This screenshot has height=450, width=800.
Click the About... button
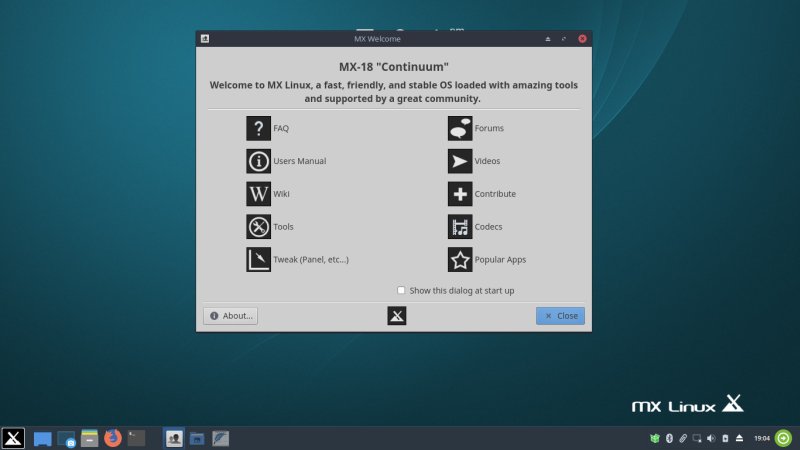(x=231, y=316)
